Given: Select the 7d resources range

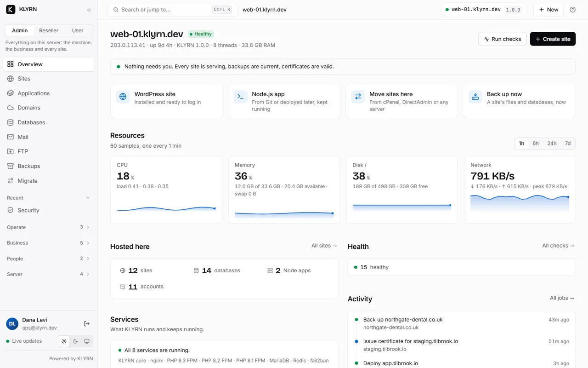Looking at the screenshot, I should [568, 144].
